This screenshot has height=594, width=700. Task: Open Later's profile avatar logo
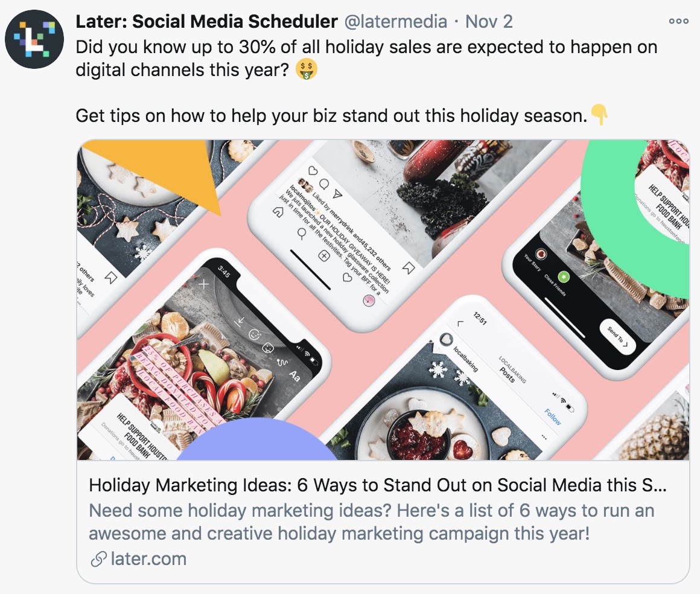pos(34,39)
